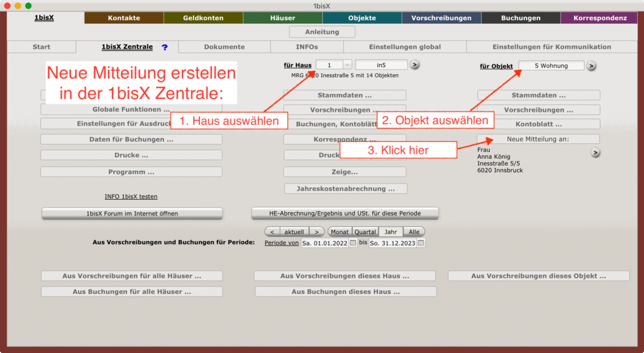Click the in5 house code field
The image size is (644, 353).
(381, 65)
